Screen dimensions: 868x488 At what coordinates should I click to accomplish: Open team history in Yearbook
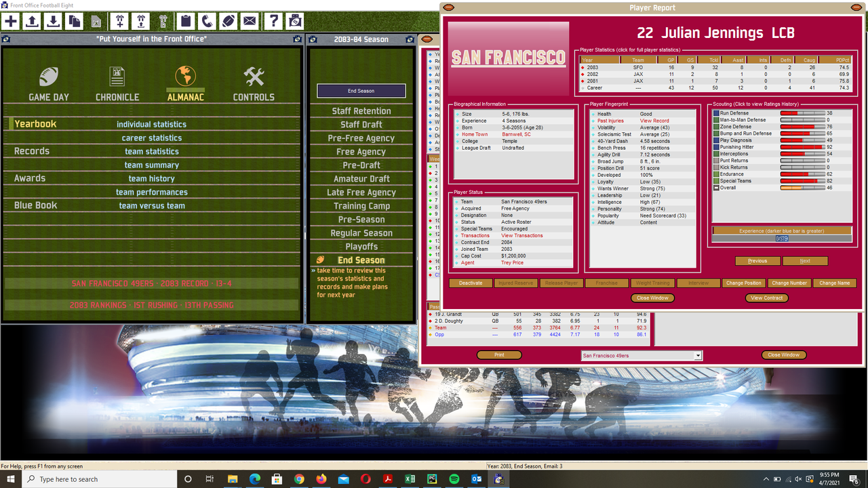[152, 178]
